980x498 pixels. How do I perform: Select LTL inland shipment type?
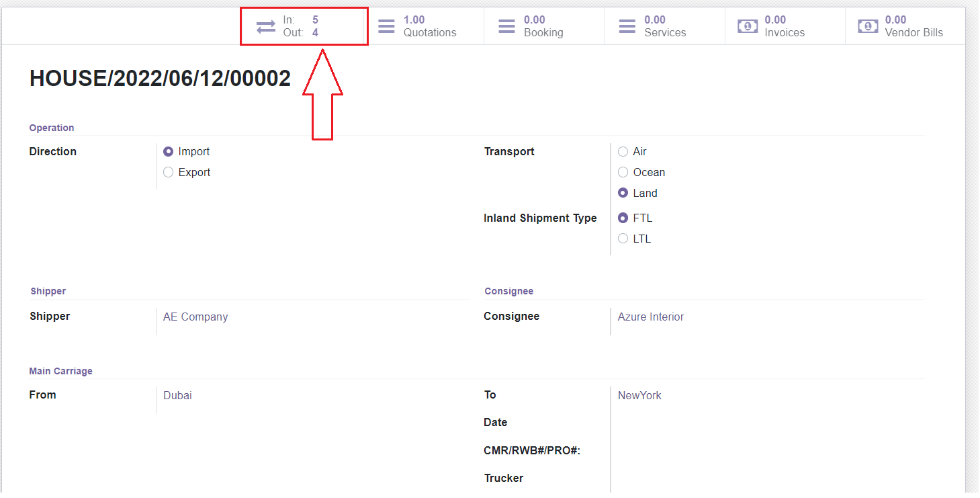[x=623, y=239]
